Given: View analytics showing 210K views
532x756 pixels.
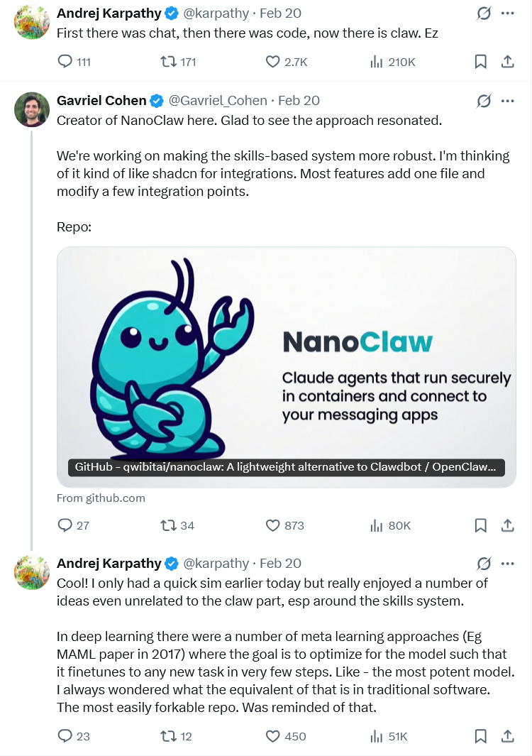Looking at the screenshot, I should 377,62.
